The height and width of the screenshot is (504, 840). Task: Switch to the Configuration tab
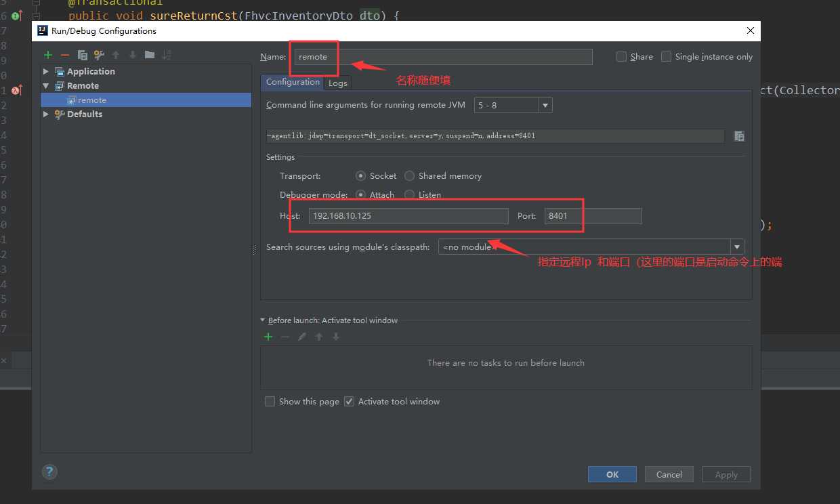293,82
